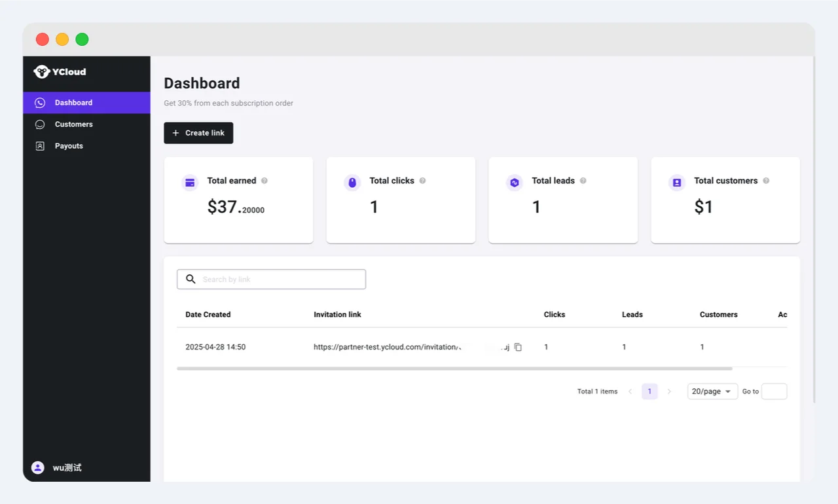Image resolution: width=838 pixels, height=504 pixels.
Task: Go to the Customers section
Action: (x=86, y=124)
